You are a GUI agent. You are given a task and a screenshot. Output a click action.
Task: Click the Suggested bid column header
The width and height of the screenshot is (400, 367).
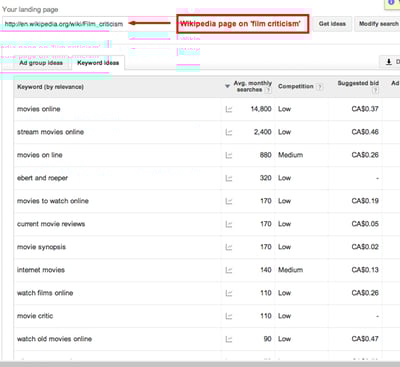[x=358, y=83]
